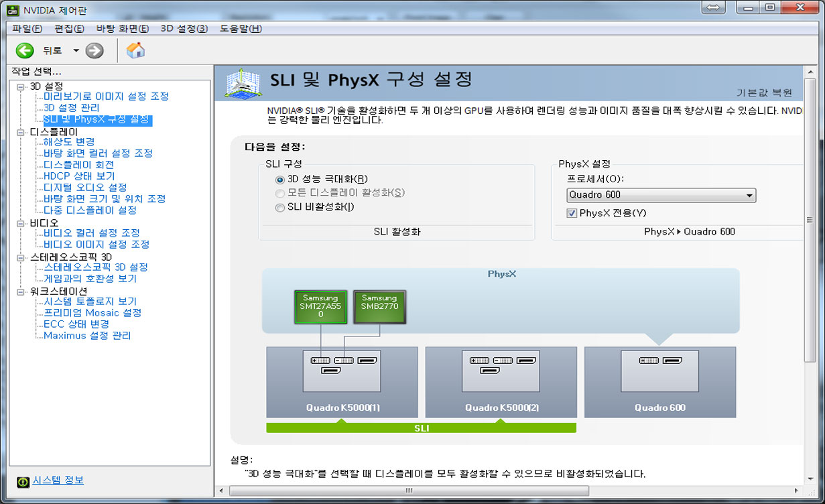Image resolution: width=825 pixels, height=504 pixels.
Task: Select the Samsung SMB2770 display icon
Action: tap(379, 306)
